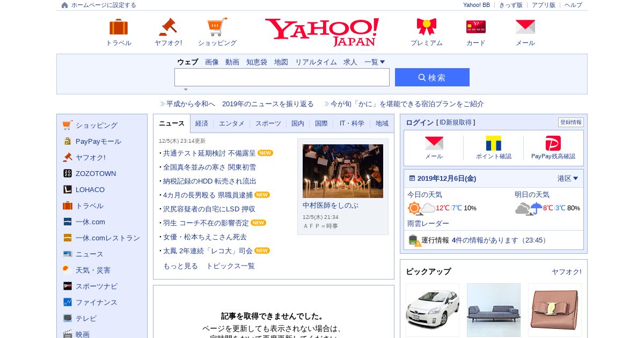Open the white Prius car thumbnail
Viewport: 644px width, 338px height.
[433, 310]
